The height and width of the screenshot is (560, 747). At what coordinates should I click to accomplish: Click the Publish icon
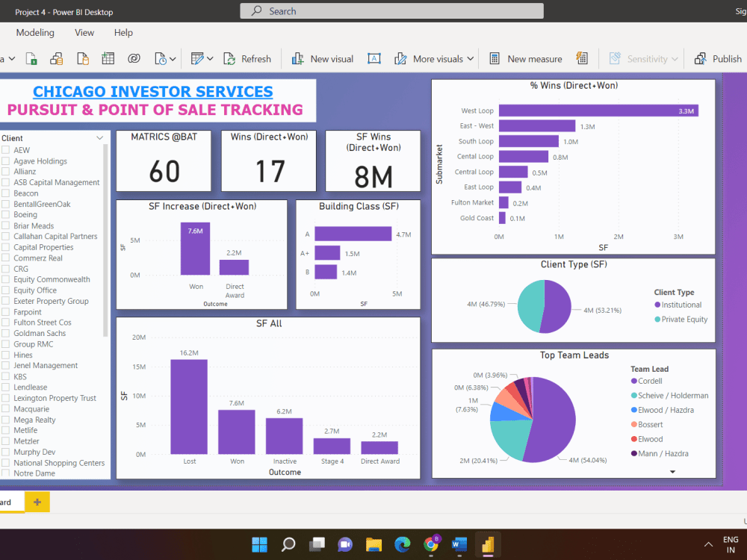(x=701, y=59)
